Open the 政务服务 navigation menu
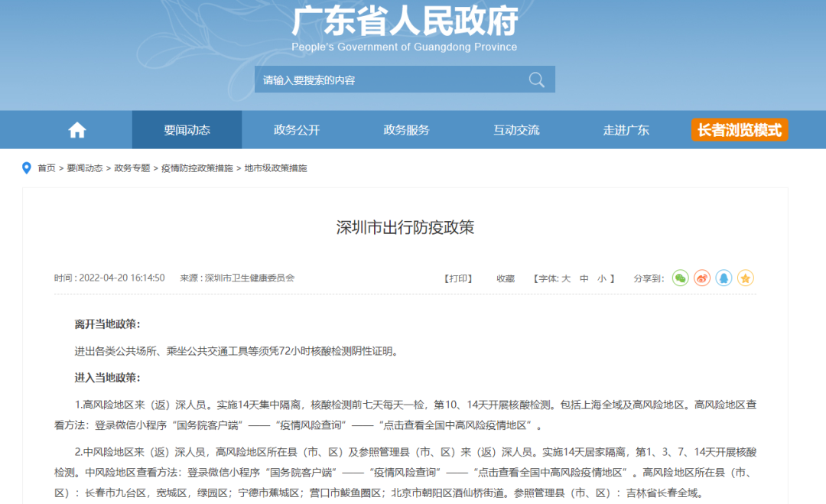826x504 pixels. pyautogui.click(x=406, y=130)
